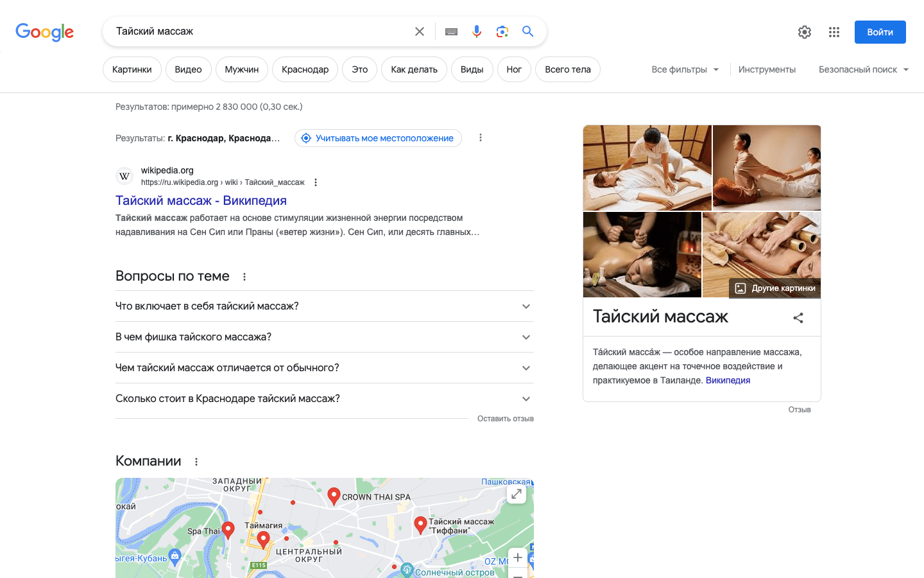The image size is (924, 578).
Task: Open Тайский массаж - Википедия result
Action: pyautogui.click(x=201, y=201)
